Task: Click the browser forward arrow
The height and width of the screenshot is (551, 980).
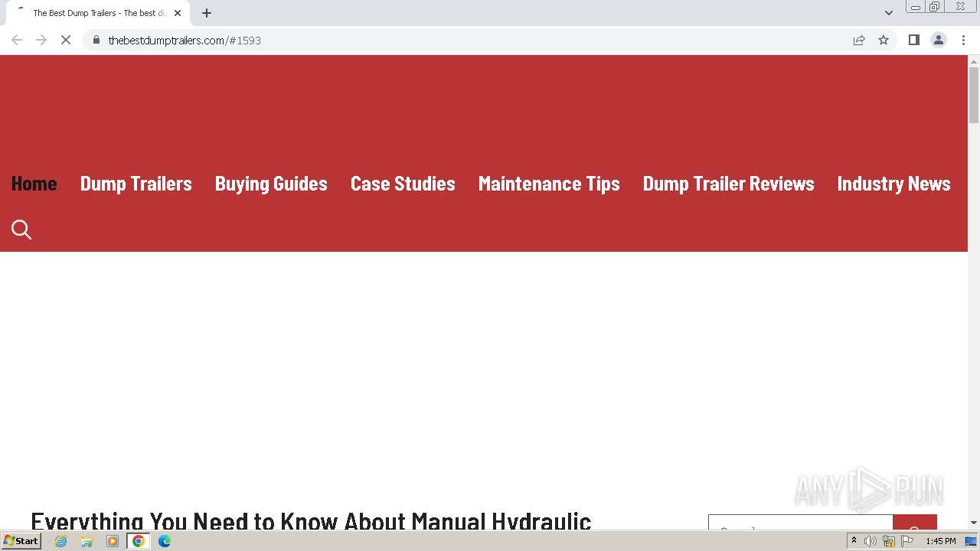Action: coord(41,40)
